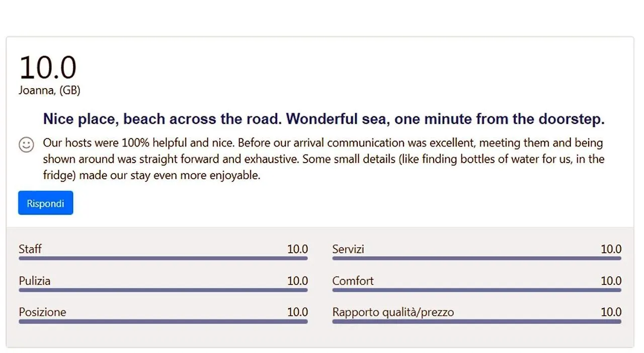Click the Pulizia rating bar

pos(163,290)
